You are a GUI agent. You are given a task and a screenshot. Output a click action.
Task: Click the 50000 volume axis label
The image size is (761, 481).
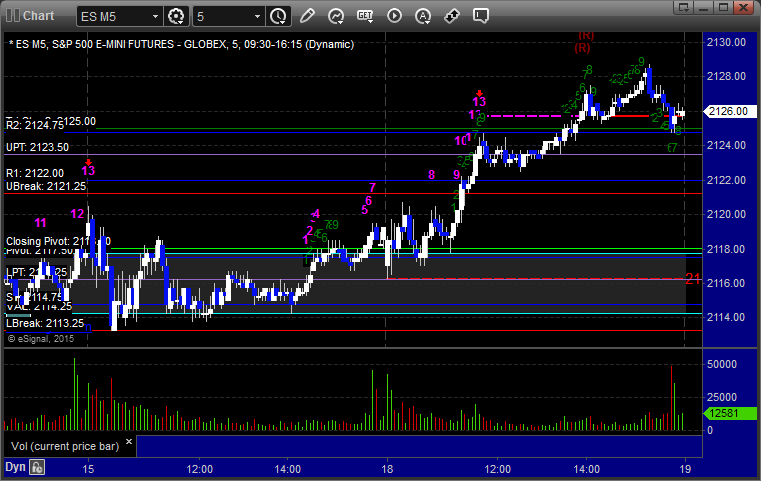click(x=722, y=365)
